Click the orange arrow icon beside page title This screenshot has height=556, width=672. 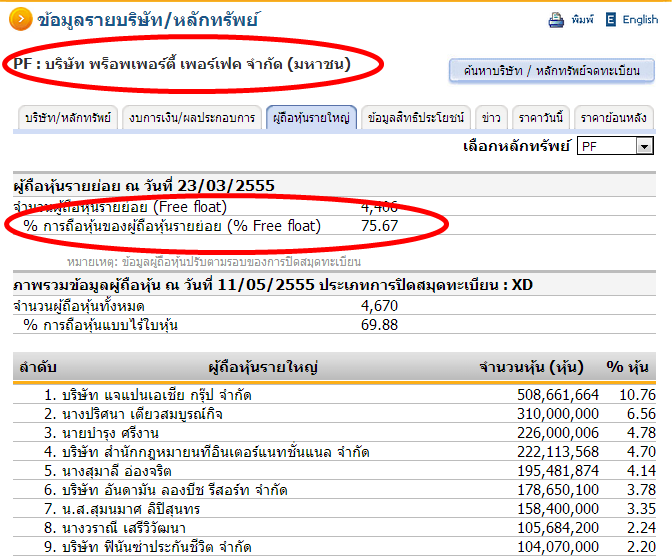click(x=21, y=19)
